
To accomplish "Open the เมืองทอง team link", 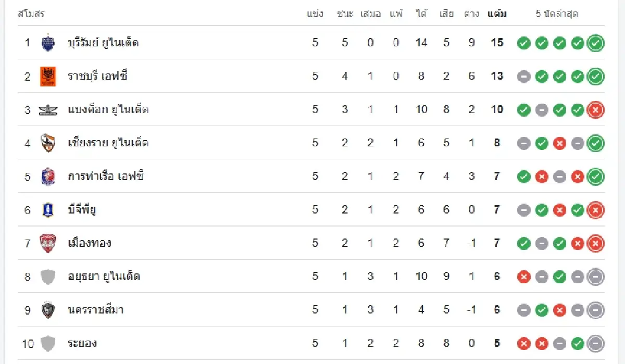I will [x=90, y=243].
